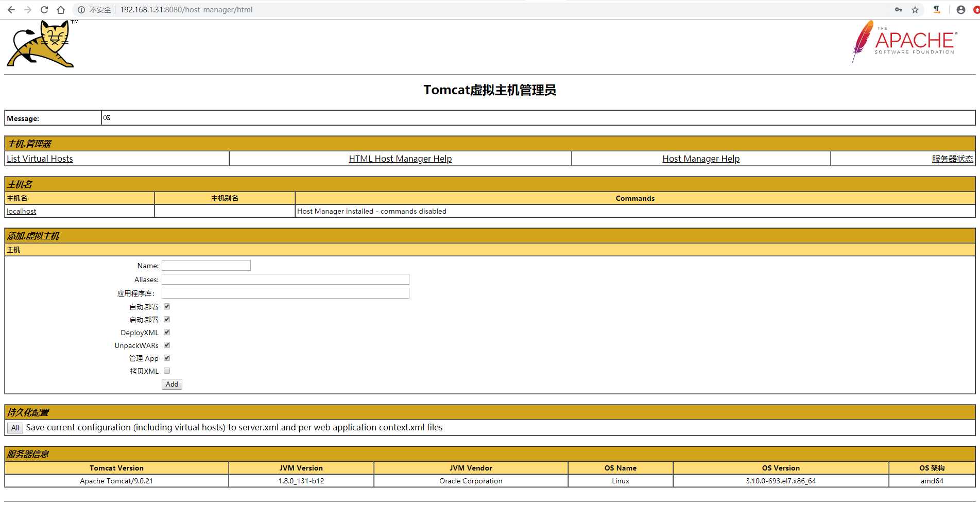
Task: Focus the 应用程序库 input field
Action: [285, 293]
